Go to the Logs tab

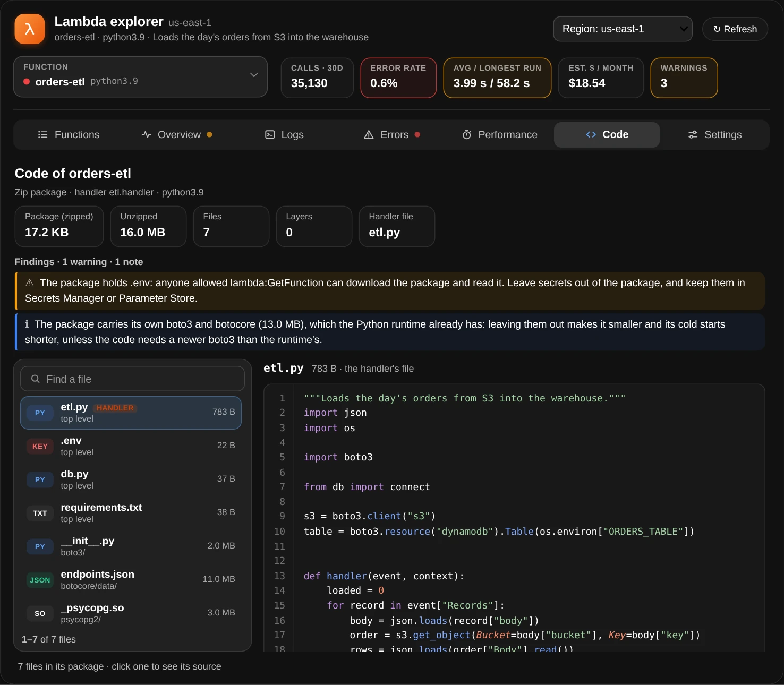[x=284, y=135]
